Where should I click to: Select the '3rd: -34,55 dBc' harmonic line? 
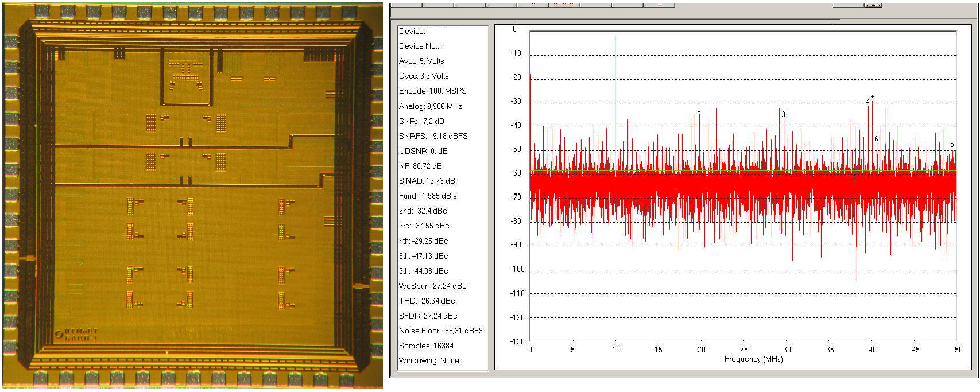pyautogui.click(x=424, y=226)
